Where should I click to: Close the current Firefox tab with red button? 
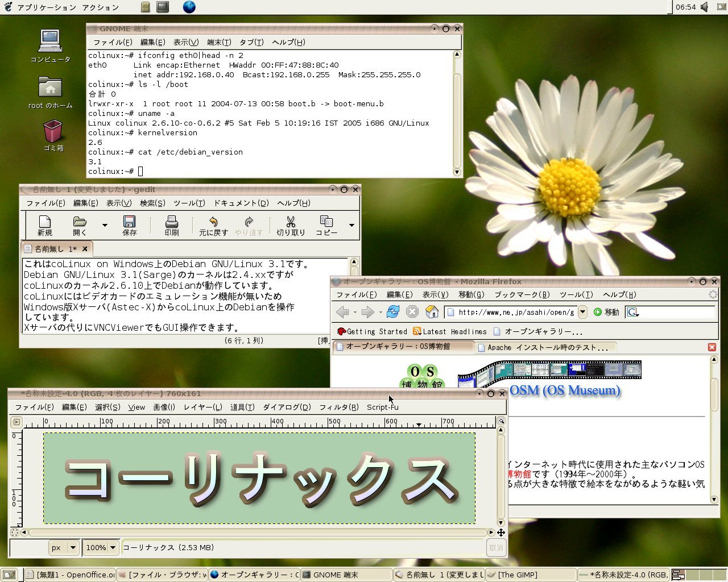pyautogui.click(x=712, y=347)
